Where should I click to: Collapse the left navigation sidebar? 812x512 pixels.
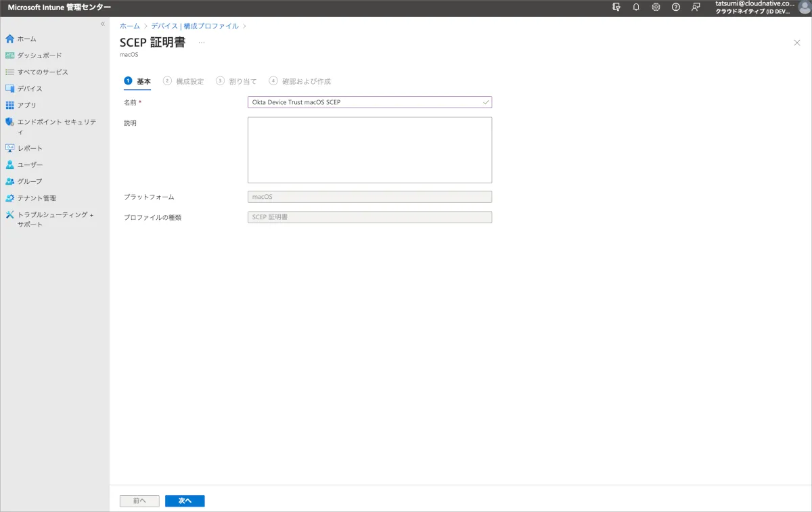click(x=103, y=24)
